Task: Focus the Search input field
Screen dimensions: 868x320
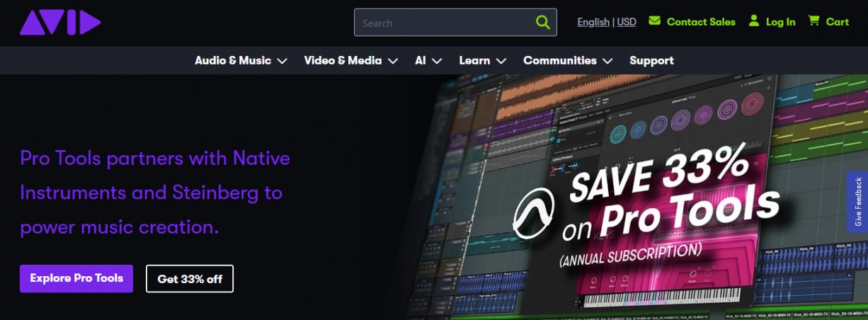Action: pyautogui.click(x=442, y=23)
